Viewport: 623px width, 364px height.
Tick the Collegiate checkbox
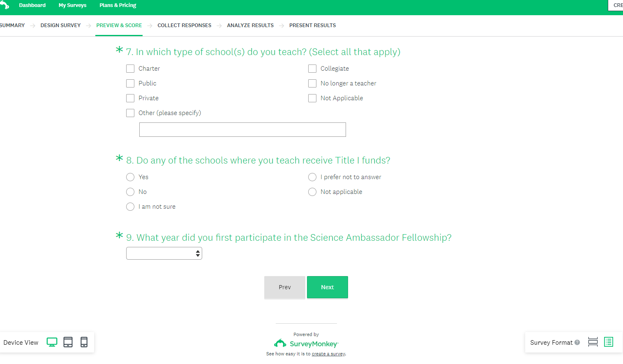[312, 69]
